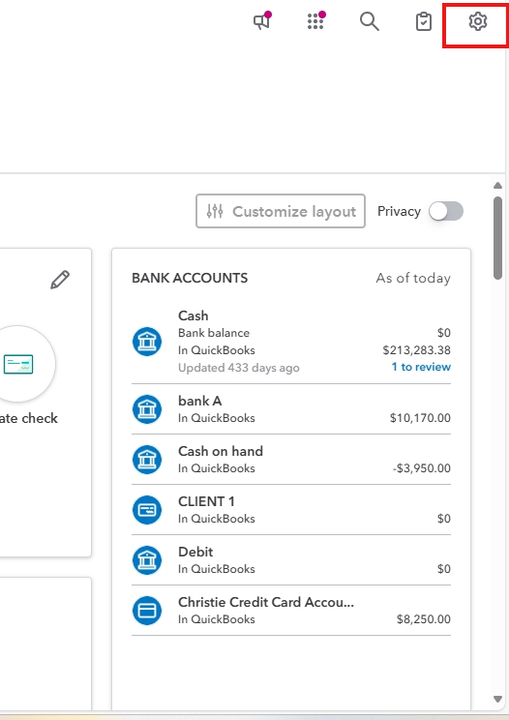Screen dimensions: 509x720
Task: Click the search magnifier icon
Action: (369, 22)
